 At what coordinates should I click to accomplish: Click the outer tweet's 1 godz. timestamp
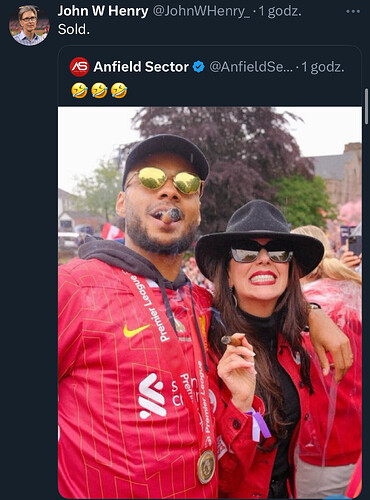click(280, 11)
